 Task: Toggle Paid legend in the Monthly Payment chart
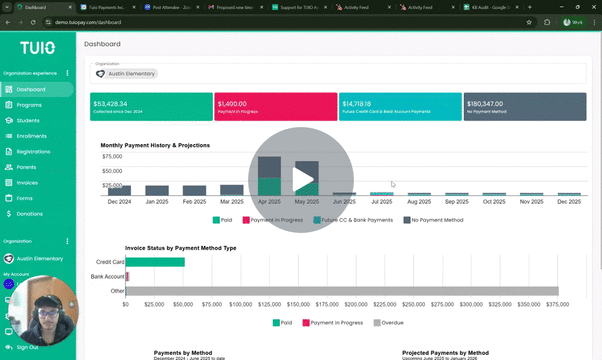pos(222,220)
